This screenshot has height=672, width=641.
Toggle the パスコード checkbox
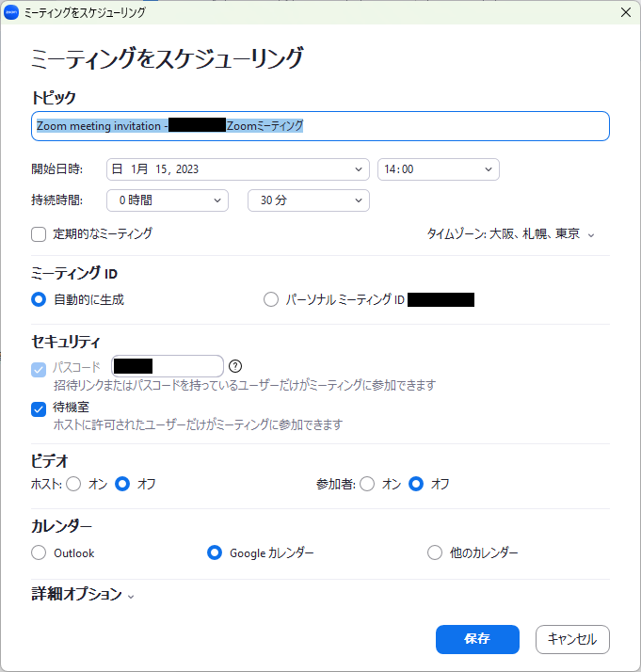[x=39, y=370]
